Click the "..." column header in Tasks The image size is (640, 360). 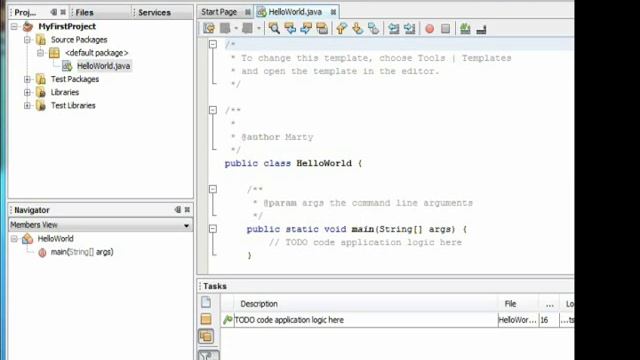(x=549, y=304)
